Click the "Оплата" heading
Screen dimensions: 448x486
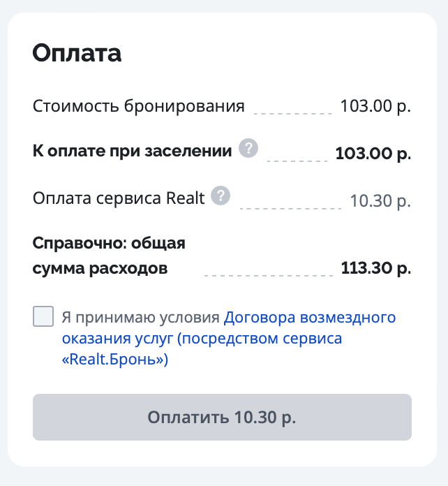click(77, 54)
